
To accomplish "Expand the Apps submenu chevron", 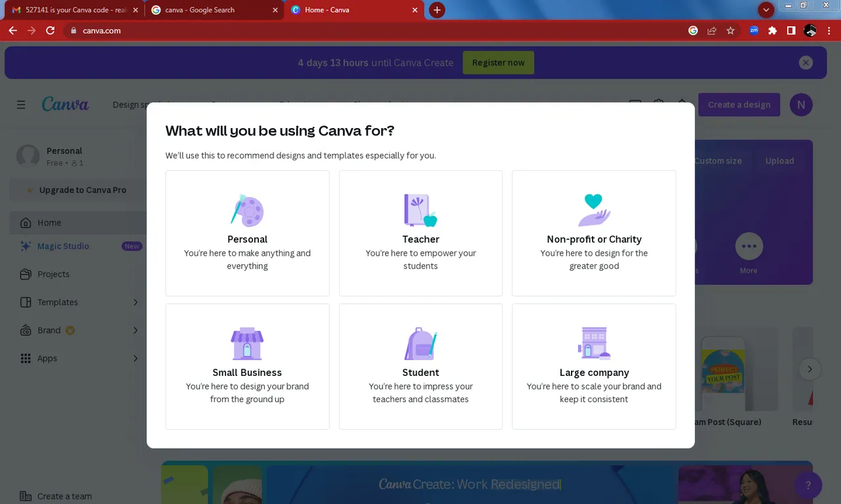I will click(135, 358).
